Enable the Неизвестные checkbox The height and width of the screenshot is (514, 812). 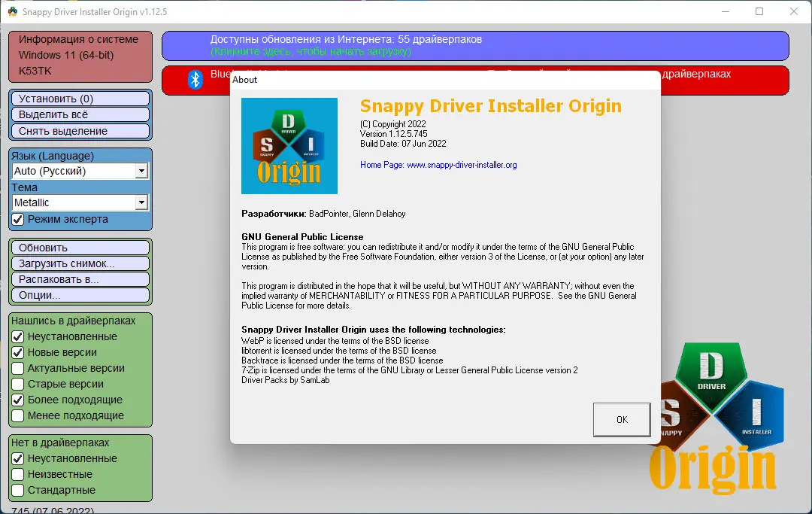[17, 474]
